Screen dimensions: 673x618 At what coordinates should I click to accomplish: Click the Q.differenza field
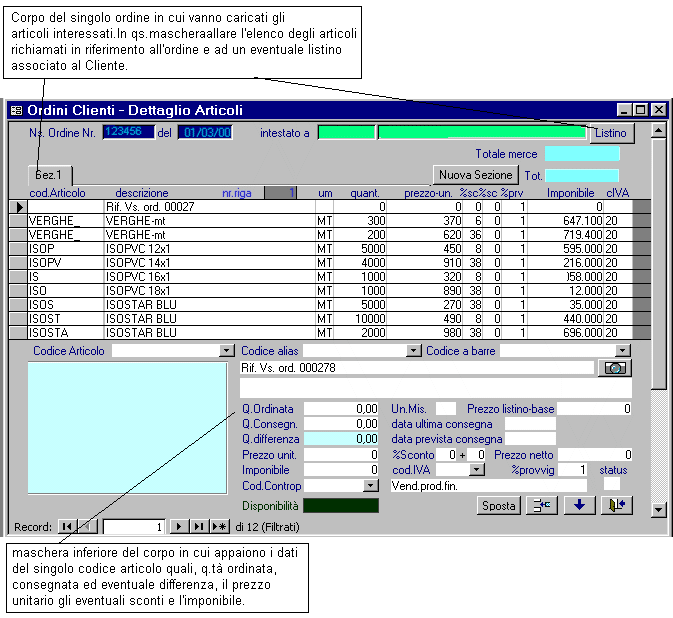point(341,439)
